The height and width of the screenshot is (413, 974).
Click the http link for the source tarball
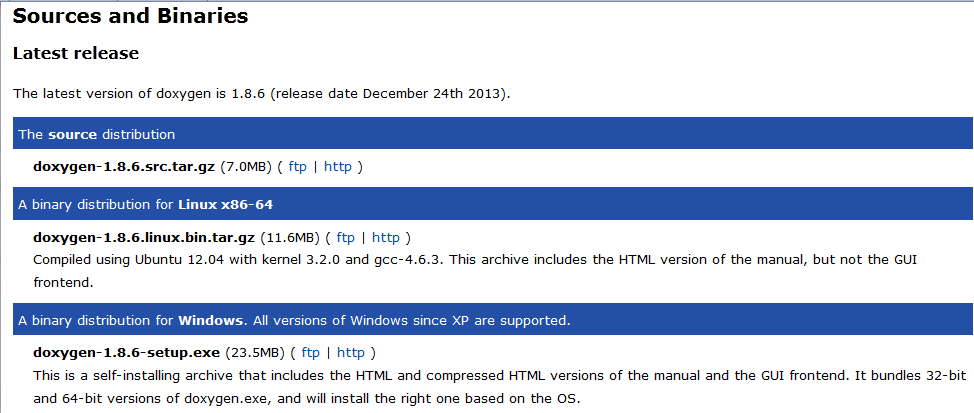pos(338,167)
